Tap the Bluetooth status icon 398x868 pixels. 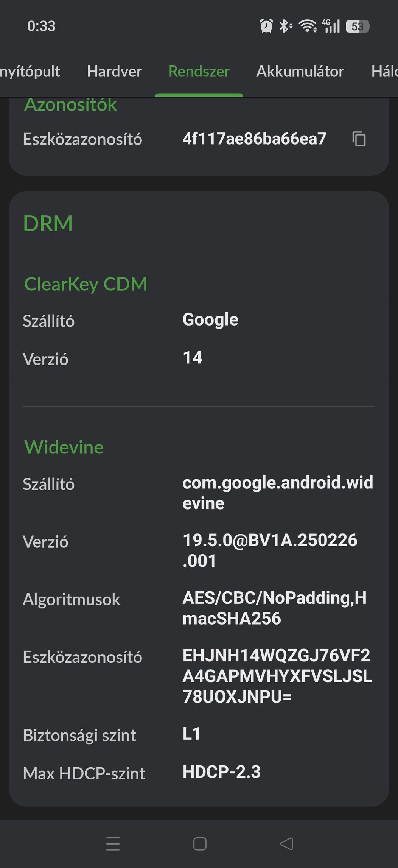click(285, 26)
